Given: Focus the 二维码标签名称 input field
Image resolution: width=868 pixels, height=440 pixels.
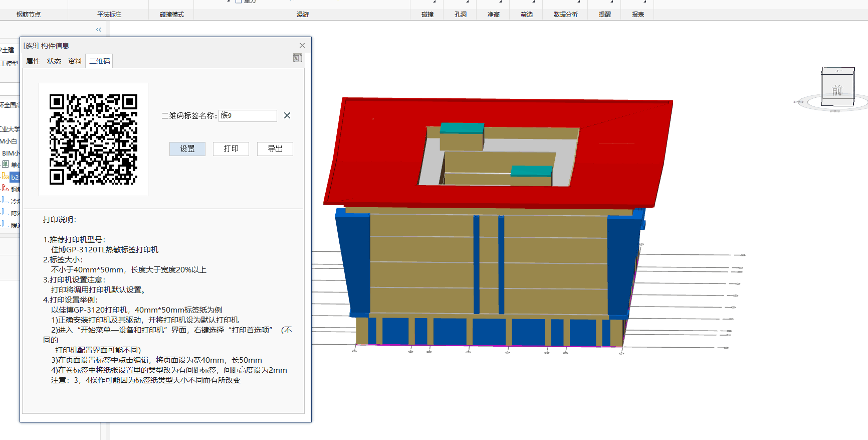Looking at the screenshot, I should point(248,115).
